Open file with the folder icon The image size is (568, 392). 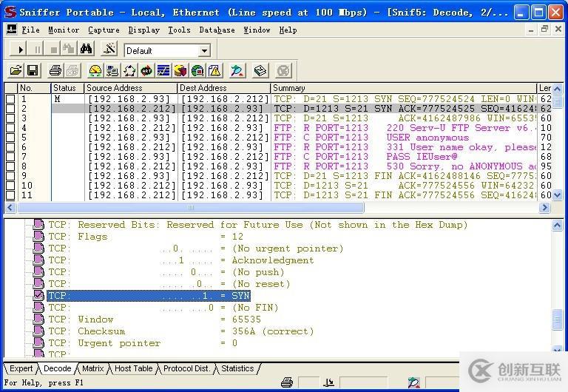click(16, 71)
